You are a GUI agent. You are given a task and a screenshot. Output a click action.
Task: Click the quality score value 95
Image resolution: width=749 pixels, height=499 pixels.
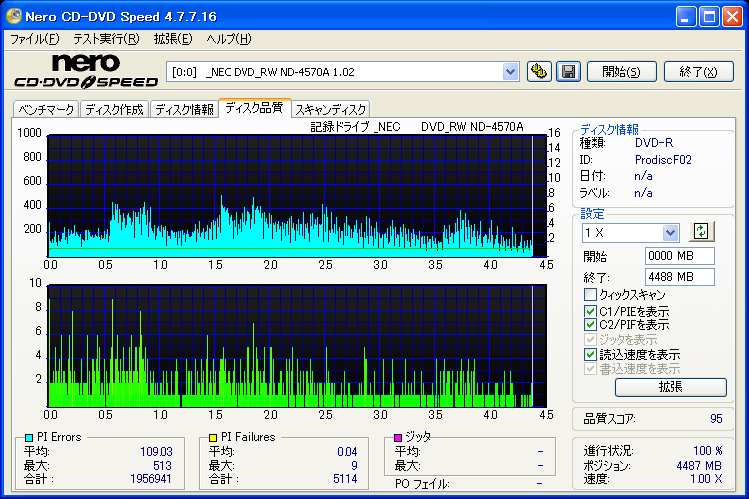pyautogui.click(x=716, y=419)
